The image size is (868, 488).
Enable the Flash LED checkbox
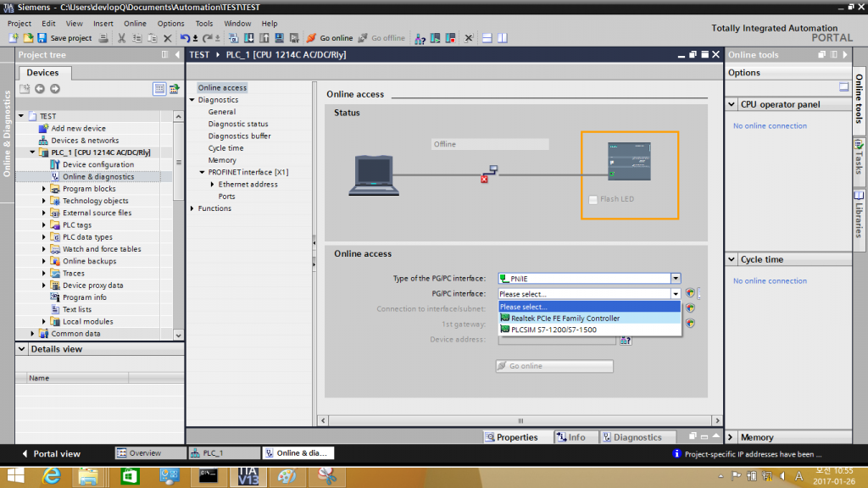[x=593, y=199]
